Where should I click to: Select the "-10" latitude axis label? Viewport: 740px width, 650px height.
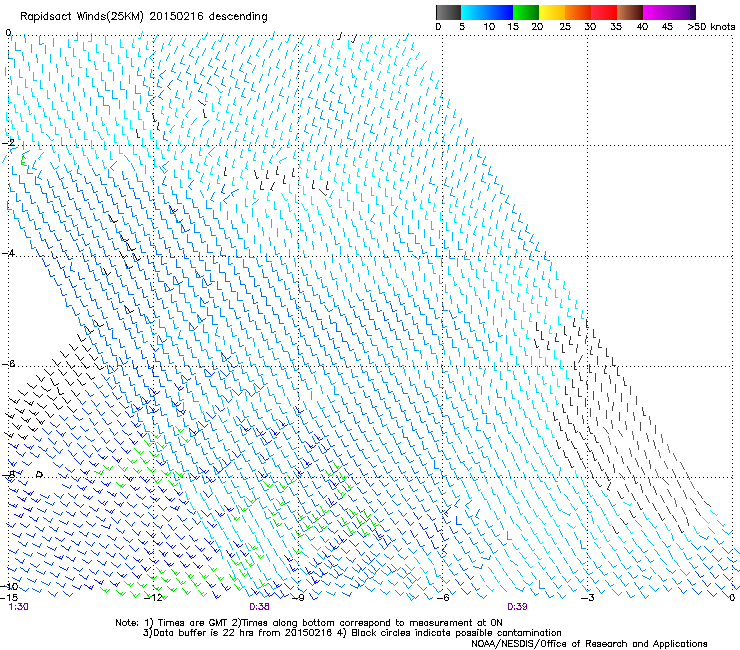click(9, 586)
